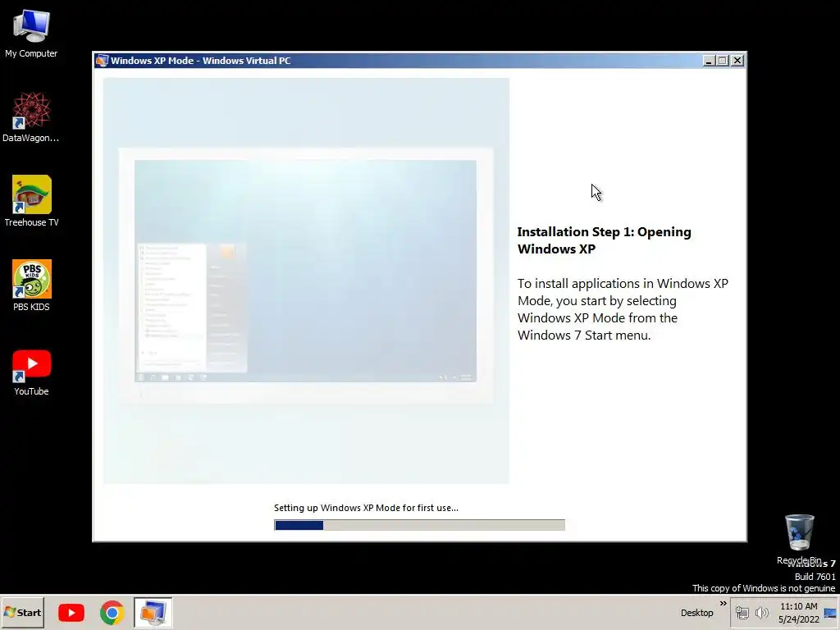The image size is (840, 630).
Task: Launch the Treehouse TV shortcut
Action: [x=31, y=201]
